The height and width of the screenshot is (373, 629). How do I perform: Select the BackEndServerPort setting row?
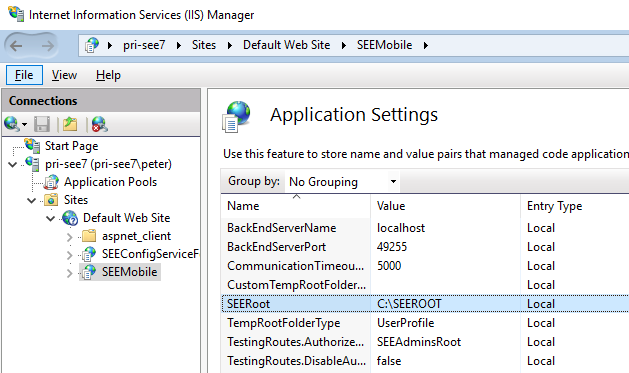point(425,247)
